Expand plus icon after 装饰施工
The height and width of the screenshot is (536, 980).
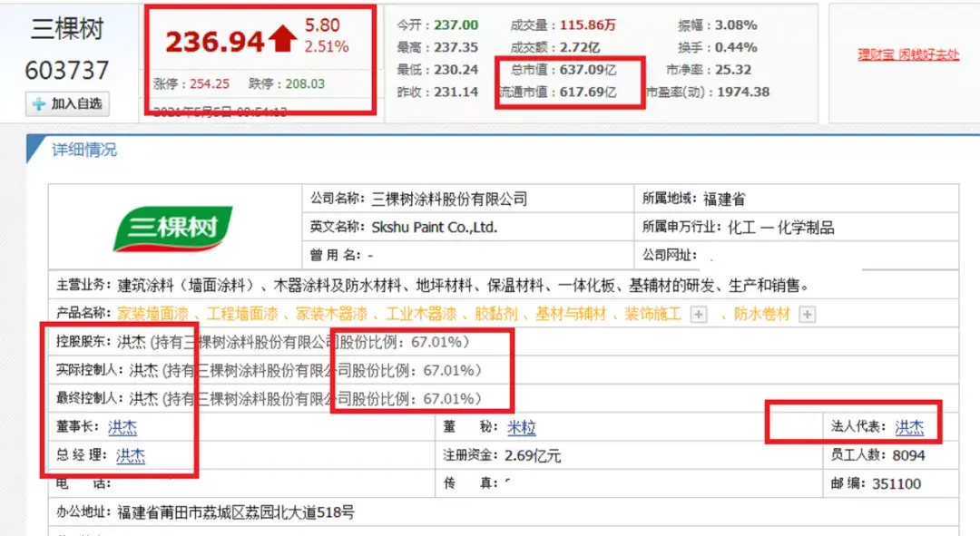(x=699, y=314)
